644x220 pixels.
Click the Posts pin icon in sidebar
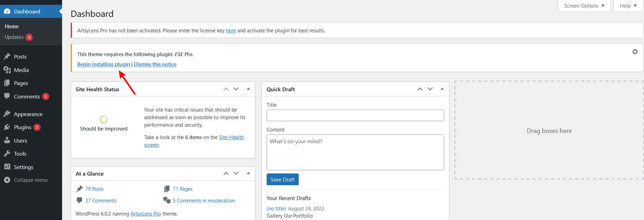[x=7, y=56]
